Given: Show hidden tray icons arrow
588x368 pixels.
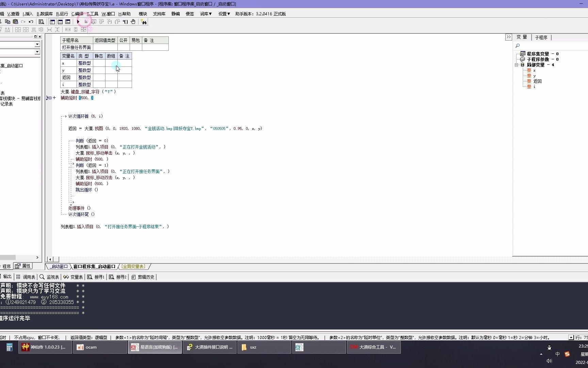Looking at the screenshot, I should tap(541, 354).
